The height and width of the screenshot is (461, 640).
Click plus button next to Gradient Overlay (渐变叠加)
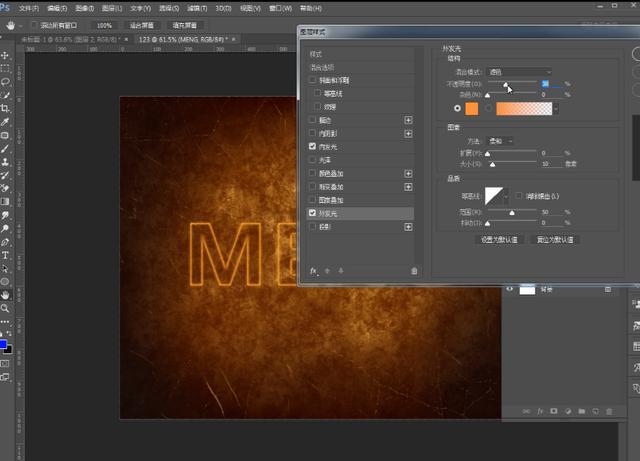[408, 187]
